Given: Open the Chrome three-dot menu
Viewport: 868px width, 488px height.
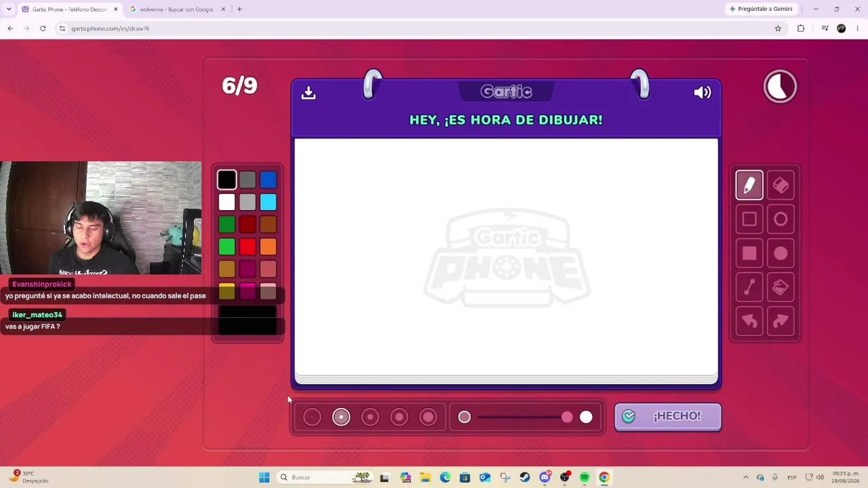Looking at the screenshot, I should [858, 28].
